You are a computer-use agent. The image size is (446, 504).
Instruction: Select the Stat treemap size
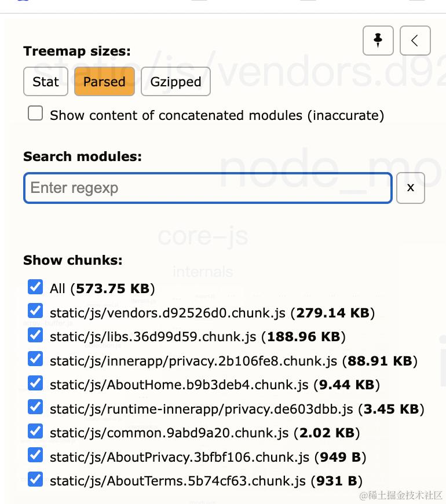(x=46, y=82)
